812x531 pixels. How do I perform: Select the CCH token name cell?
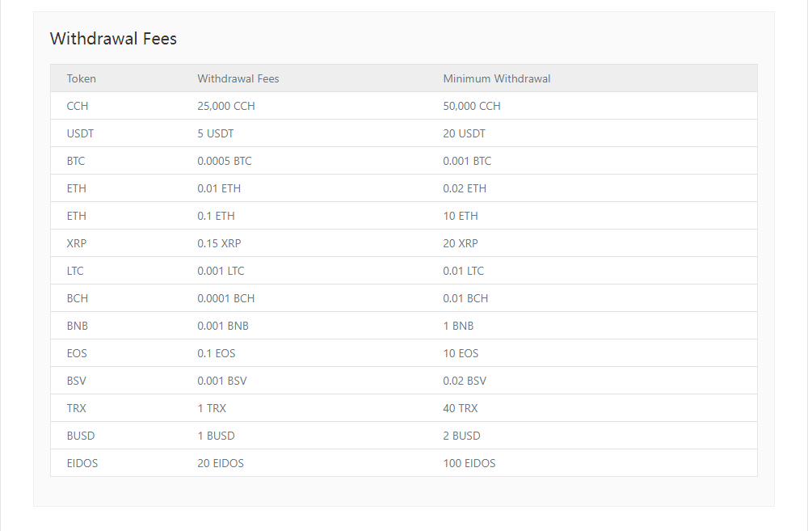(x=78, y=106)
